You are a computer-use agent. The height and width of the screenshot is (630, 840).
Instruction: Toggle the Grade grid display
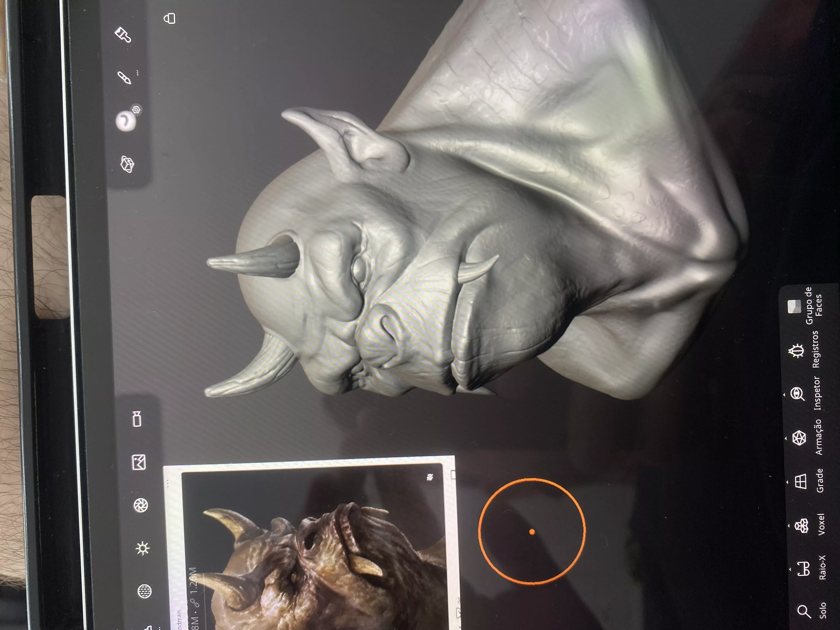(809, 481)
